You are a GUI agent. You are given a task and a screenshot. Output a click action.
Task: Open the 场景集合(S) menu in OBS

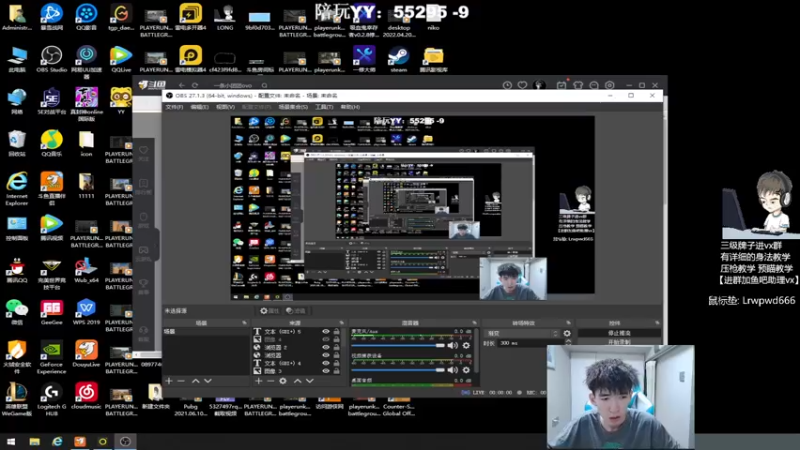293,107
